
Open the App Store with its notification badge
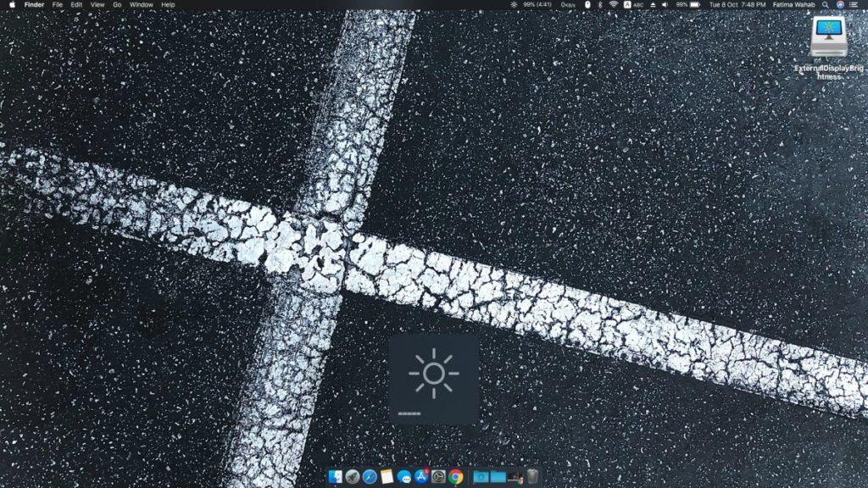pyautogui.click(x=421, y=476)
